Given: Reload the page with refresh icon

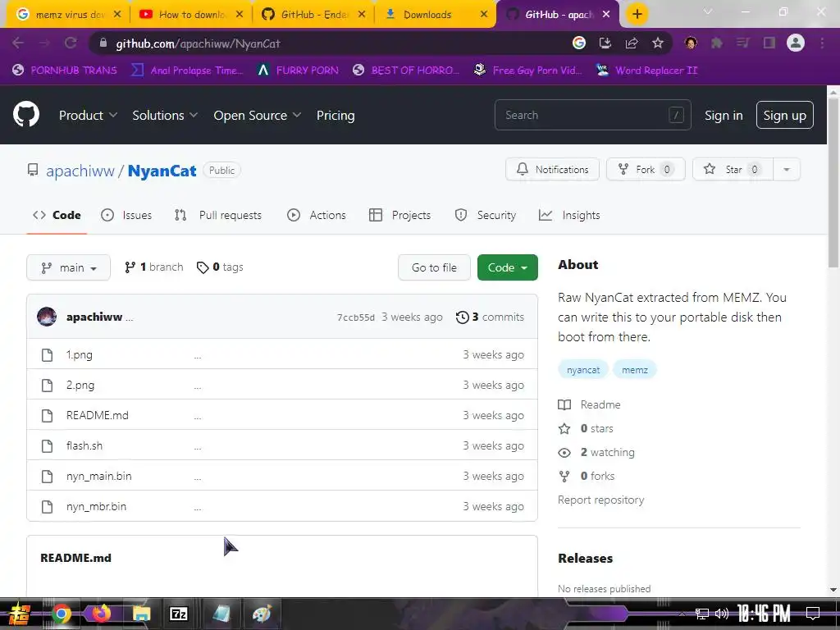Looking at the screenshot, I should [71, 43].
